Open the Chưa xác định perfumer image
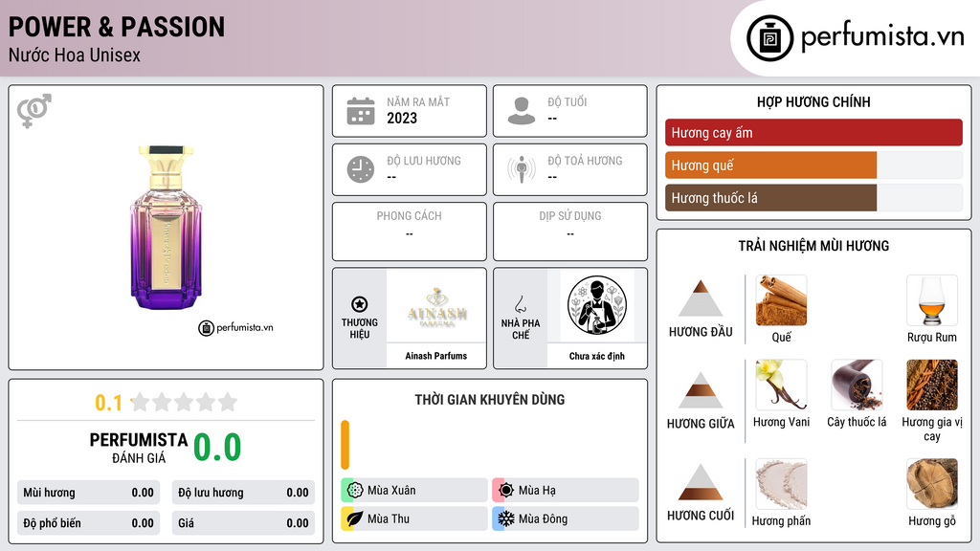The image size is (980, 551). pos(597,305)
